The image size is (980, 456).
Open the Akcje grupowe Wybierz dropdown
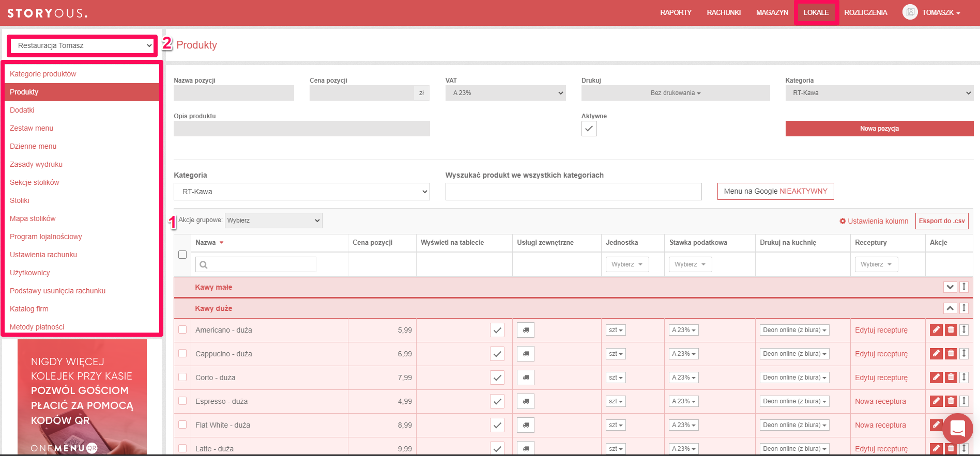tap(273, 221)
